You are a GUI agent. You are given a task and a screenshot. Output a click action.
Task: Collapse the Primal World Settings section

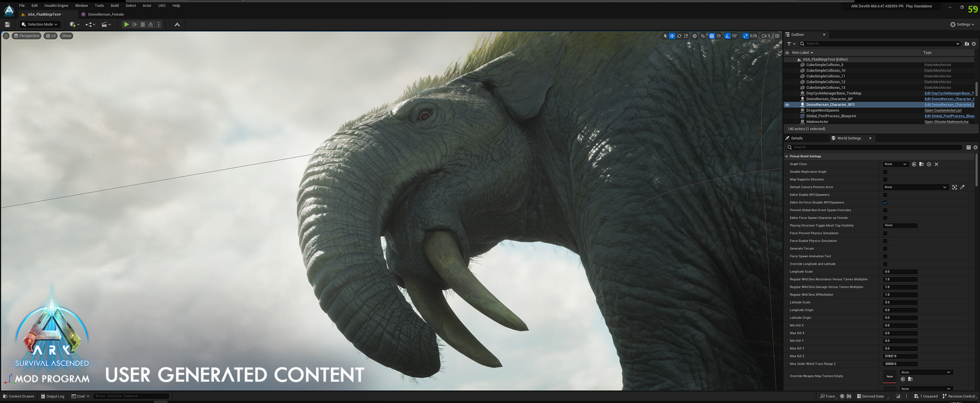pyautogui.click(x=787, y=156)
